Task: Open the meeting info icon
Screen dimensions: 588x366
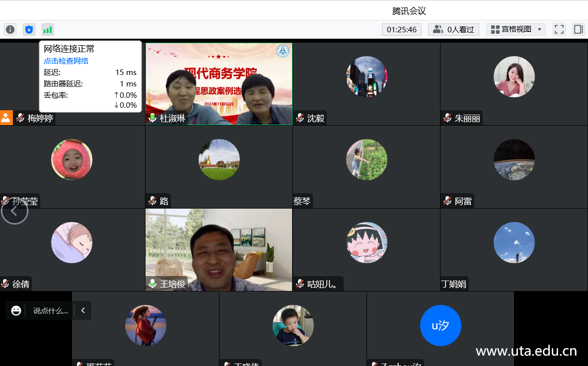Action: tap(10, 29)
